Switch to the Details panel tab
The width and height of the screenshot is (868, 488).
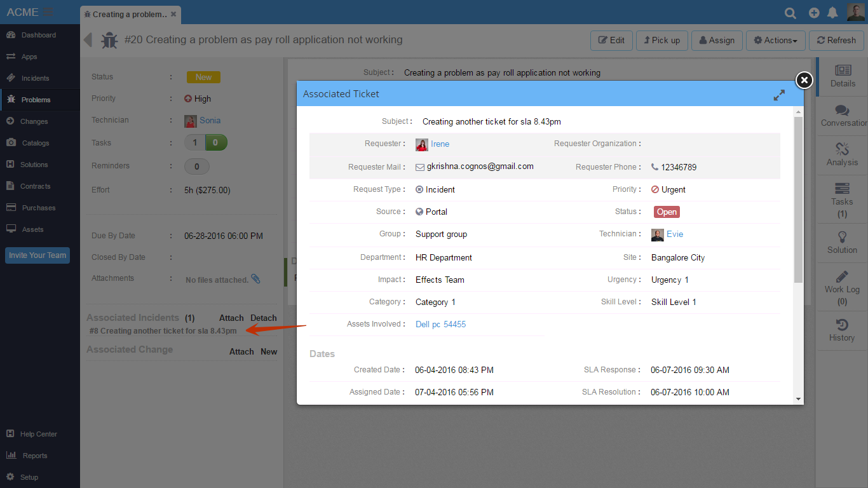point(842,76)
